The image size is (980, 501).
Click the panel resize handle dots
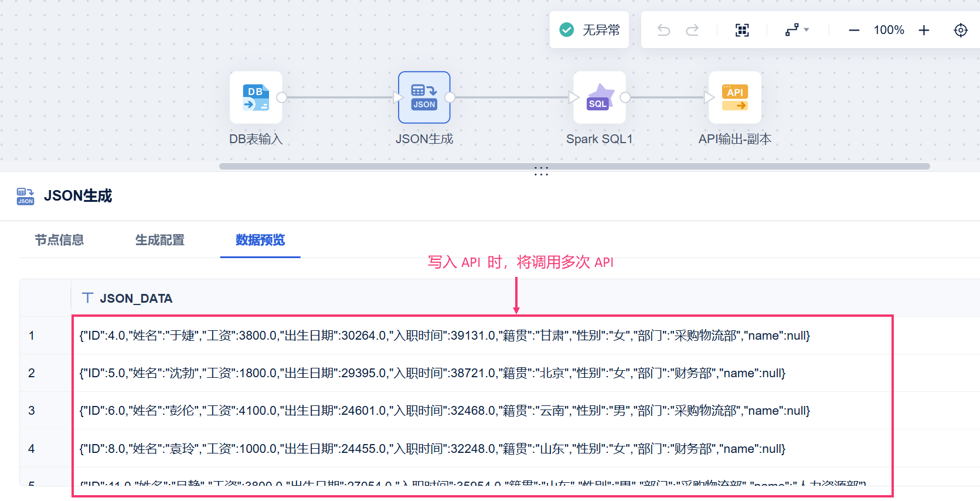tap(542, 171)
